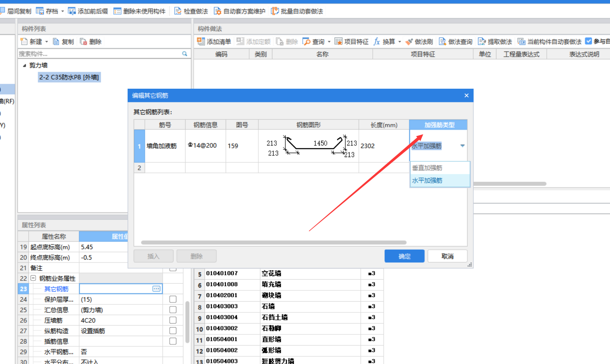
Task: Open the 新建 dropdown arrow
Action: pos(46,42)
